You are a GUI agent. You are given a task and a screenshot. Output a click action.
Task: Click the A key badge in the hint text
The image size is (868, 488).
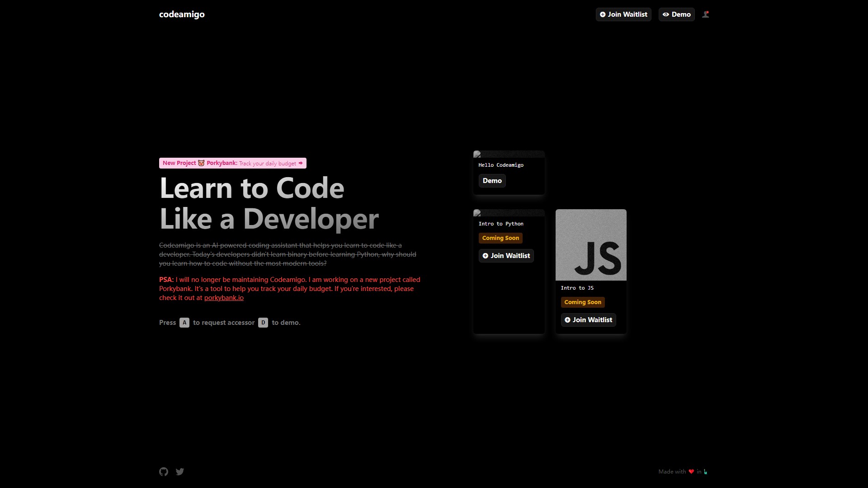184,323
